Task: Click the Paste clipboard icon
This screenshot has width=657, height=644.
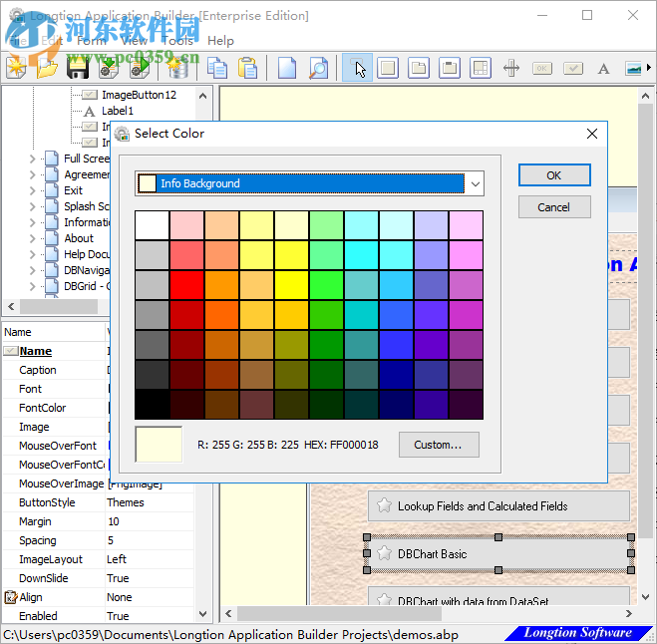Action: 248,68
